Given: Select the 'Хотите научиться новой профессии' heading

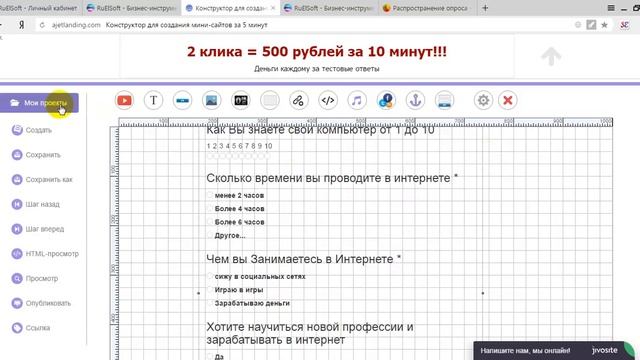Looking at the screenshot, I should 310,333.
